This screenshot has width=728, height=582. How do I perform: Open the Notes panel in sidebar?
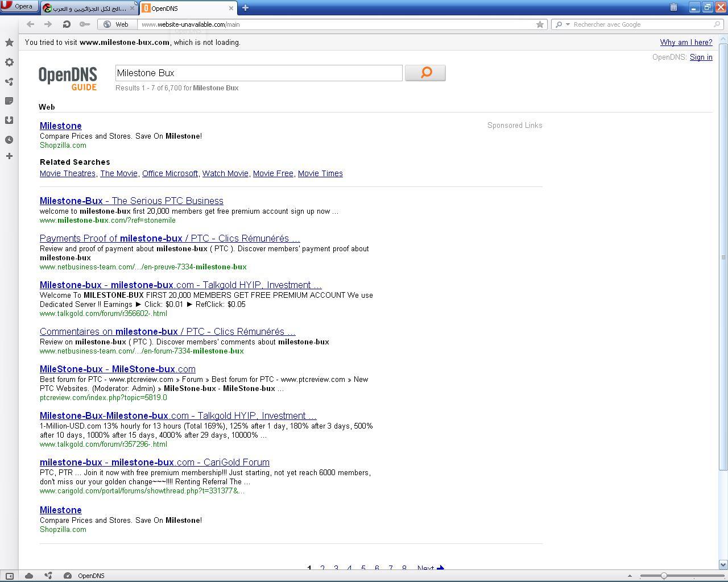click(9, 101)
